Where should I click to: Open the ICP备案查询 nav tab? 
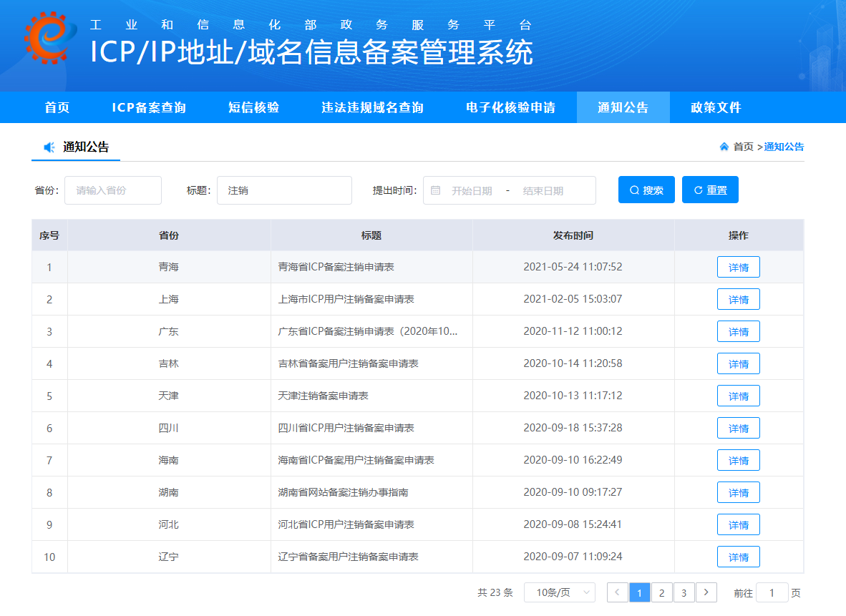tap(149, 107)
